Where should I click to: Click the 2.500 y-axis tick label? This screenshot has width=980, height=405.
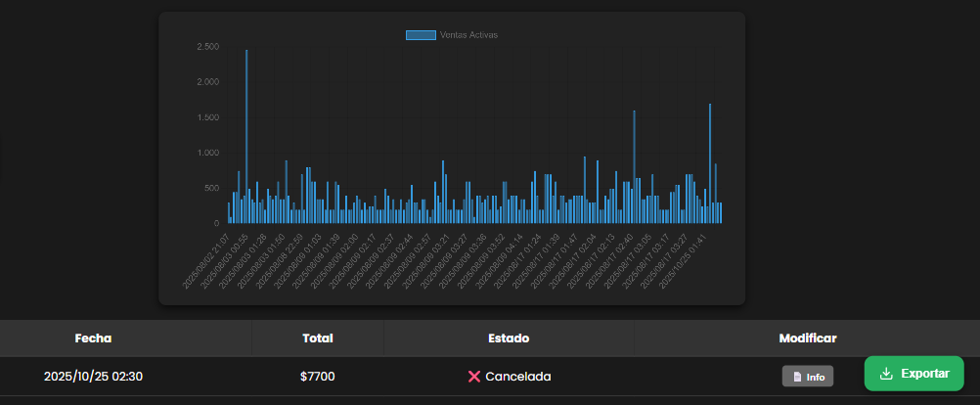(x=207, y=47)
